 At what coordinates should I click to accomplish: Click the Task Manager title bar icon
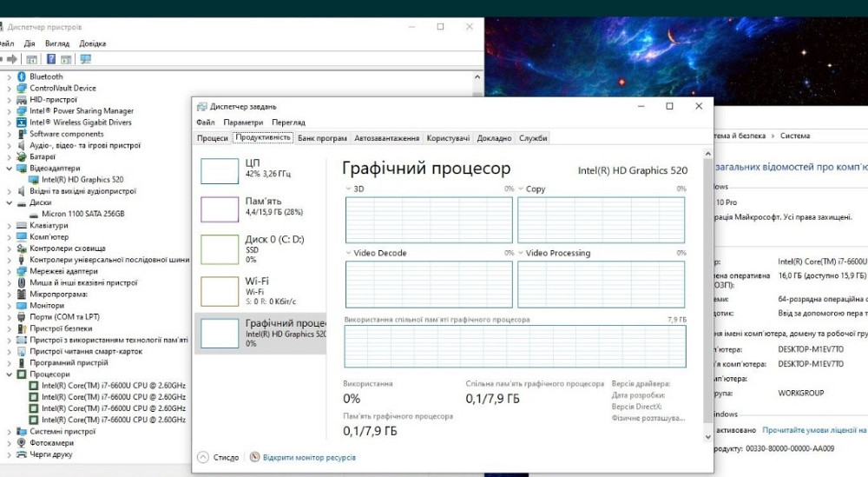[202, 106]
